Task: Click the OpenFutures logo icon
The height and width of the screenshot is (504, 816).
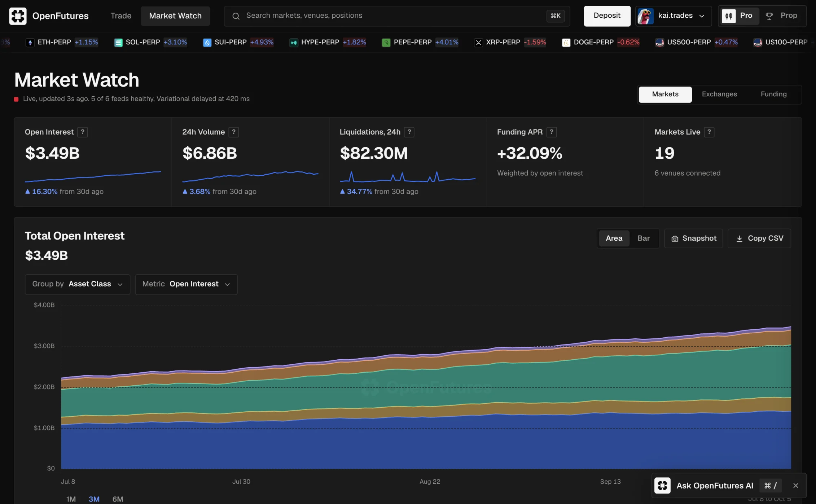Action: tap(18, 16)
